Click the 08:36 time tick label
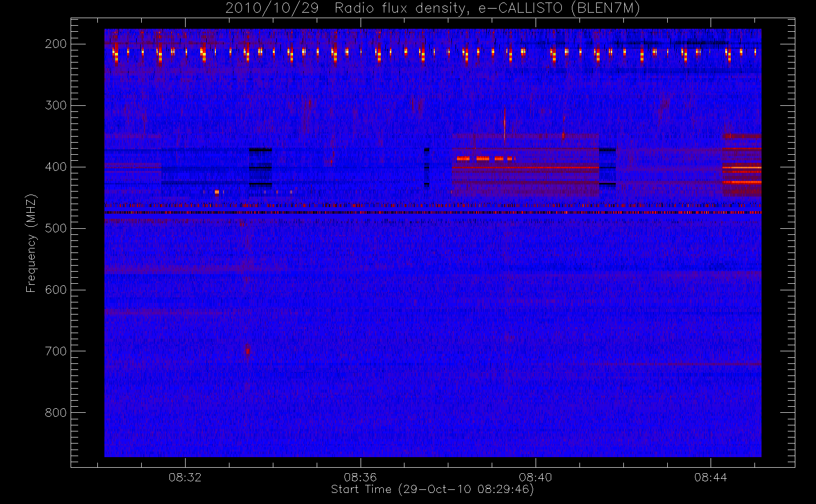This screenshot has width=816, height=504. pos(360,477)
